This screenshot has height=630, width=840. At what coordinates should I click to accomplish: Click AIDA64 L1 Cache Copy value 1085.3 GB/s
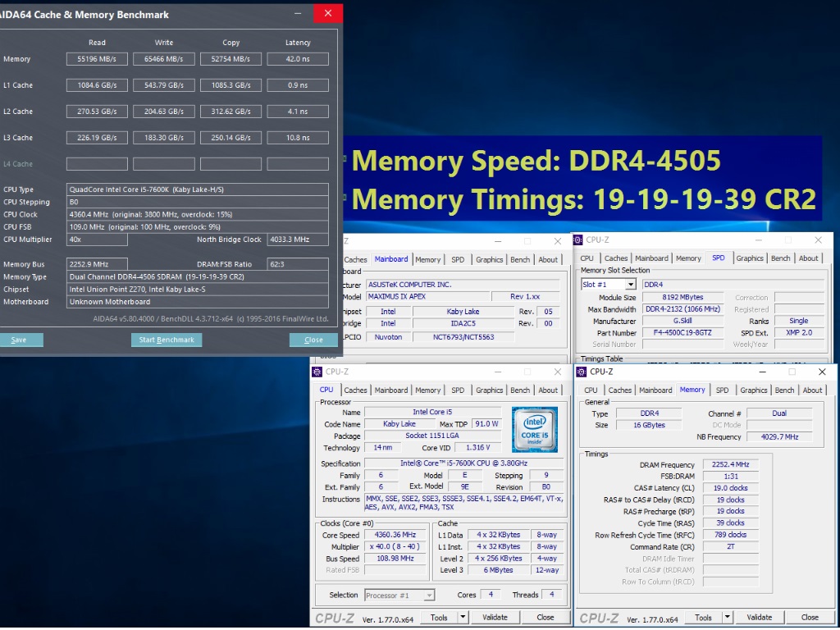point(231,85)
